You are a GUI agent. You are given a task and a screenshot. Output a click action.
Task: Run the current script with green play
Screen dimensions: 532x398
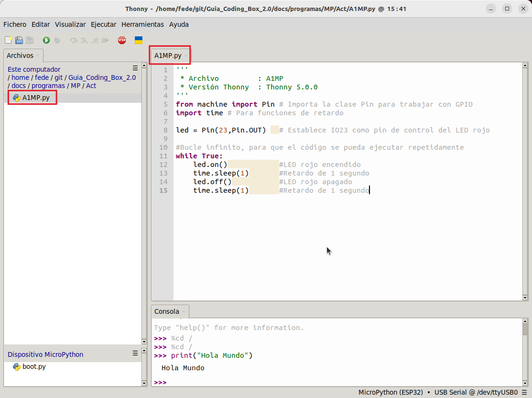(46, 40)
